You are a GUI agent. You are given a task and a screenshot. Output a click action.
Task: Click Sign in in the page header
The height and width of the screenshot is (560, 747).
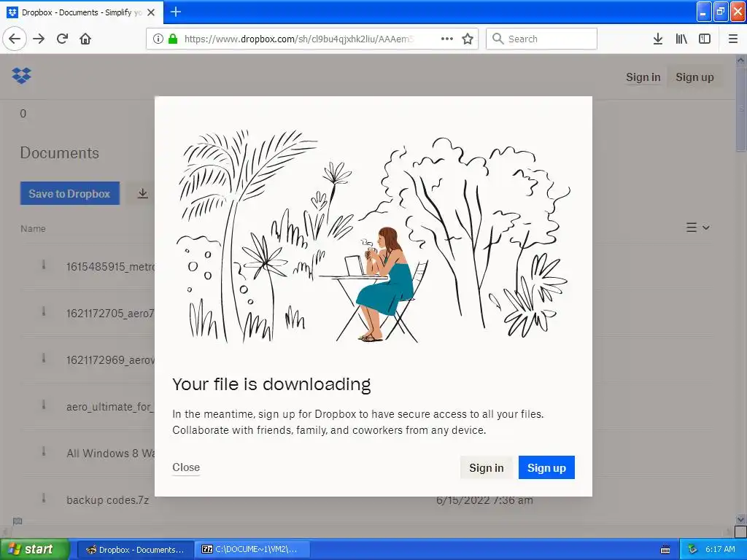click(x=643, y=77)
